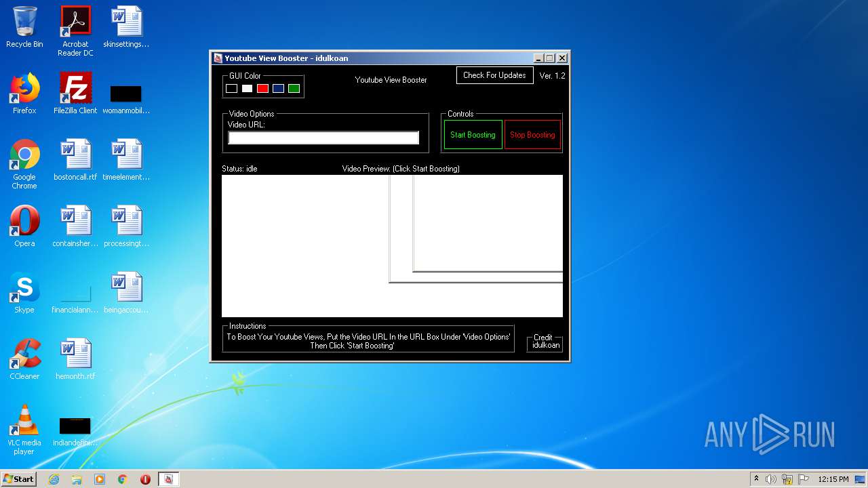Viewport: 868px width, 488px height.
Task: Click the Show desktop button
Action: (861, 479)
